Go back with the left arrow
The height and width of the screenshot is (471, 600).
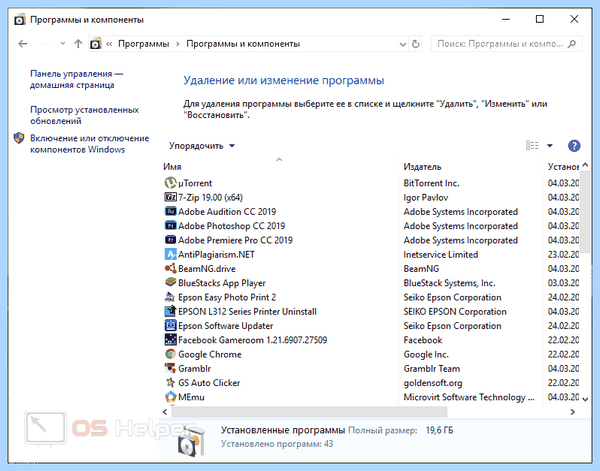click(23, 44)
